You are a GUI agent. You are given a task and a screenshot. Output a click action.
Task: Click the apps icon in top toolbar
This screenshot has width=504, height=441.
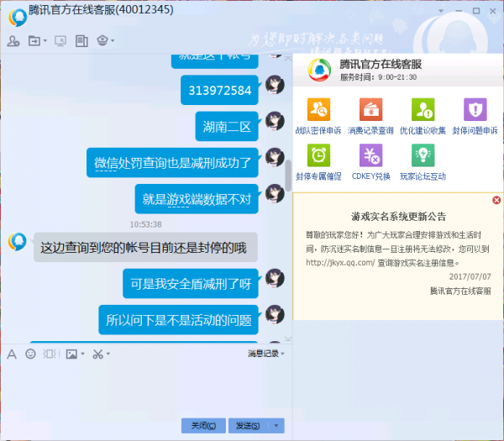[x=102, y=40]
